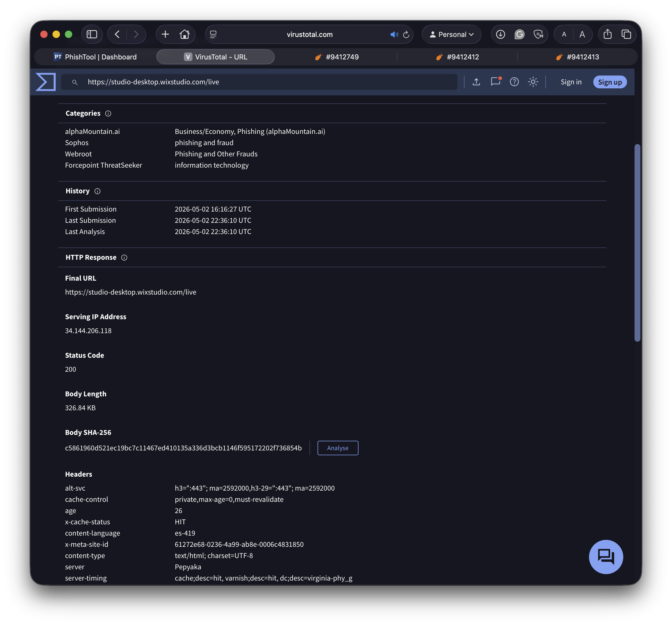Select the Final URL studio-desktop.wixstudio.com/live
Viewport: 672px width, 625px height.
130,292
